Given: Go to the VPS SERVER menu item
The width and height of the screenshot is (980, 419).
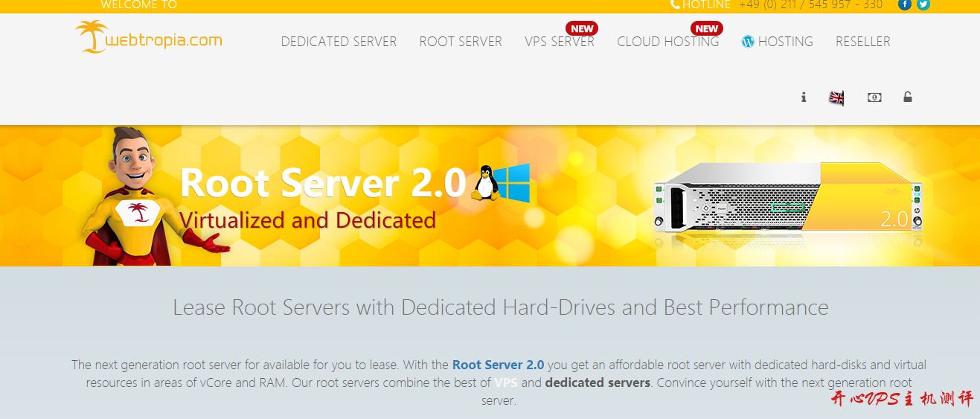Looking at the screenshot, I should [559, 42].
